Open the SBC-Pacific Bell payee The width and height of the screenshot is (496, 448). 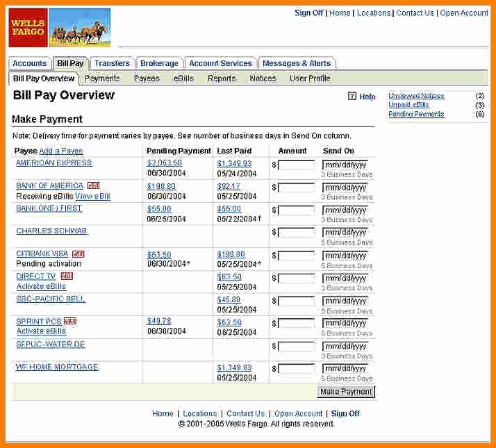coord(51,299)
